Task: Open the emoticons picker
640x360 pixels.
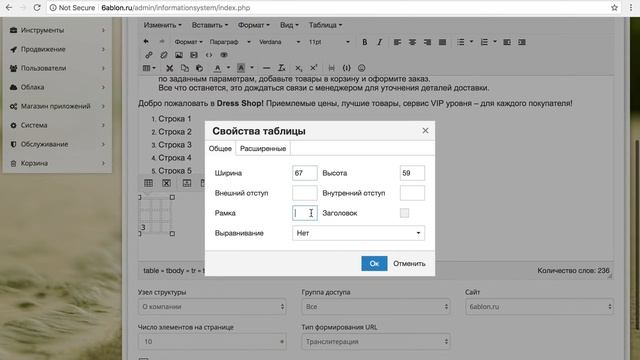Action: pos(362,68)
